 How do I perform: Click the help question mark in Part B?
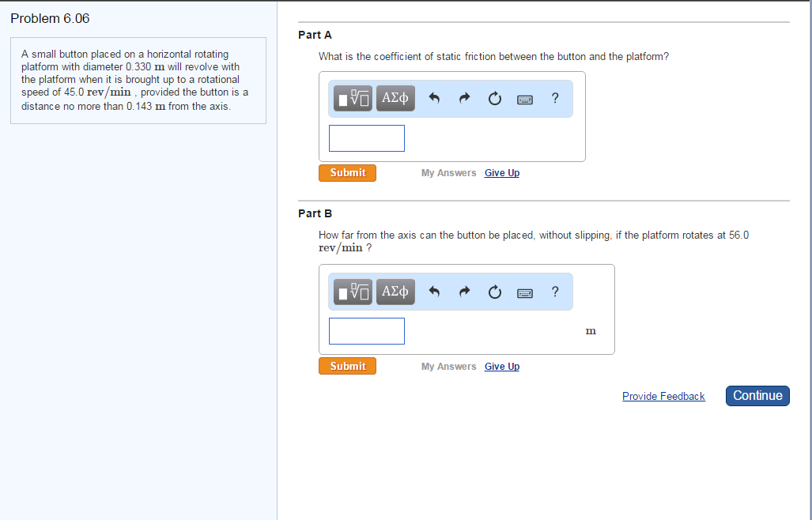coord(554,291)
